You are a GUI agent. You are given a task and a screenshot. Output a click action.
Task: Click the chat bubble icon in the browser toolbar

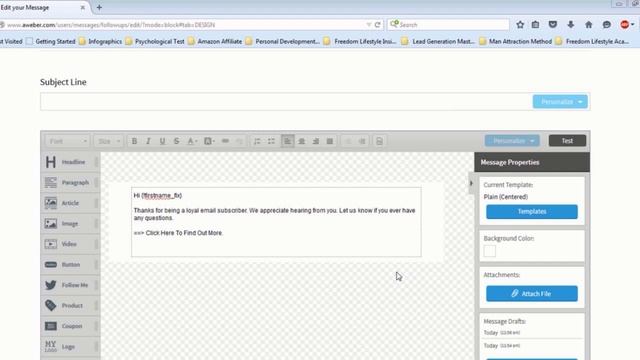[607, 25]
